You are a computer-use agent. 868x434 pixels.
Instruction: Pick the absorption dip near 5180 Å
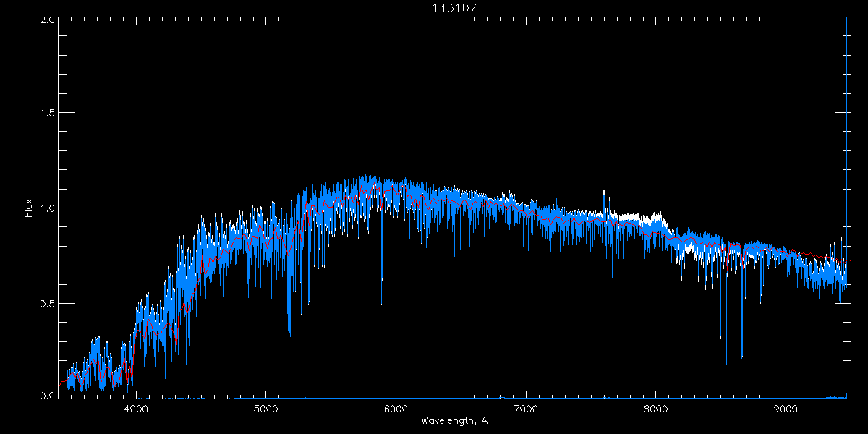point(289,318)
